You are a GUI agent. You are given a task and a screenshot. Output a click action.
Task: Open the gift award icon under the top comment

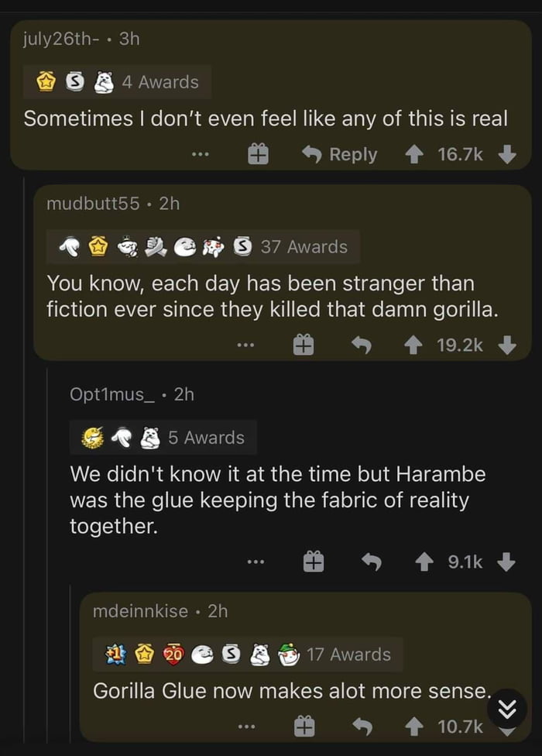coord(258,153)
